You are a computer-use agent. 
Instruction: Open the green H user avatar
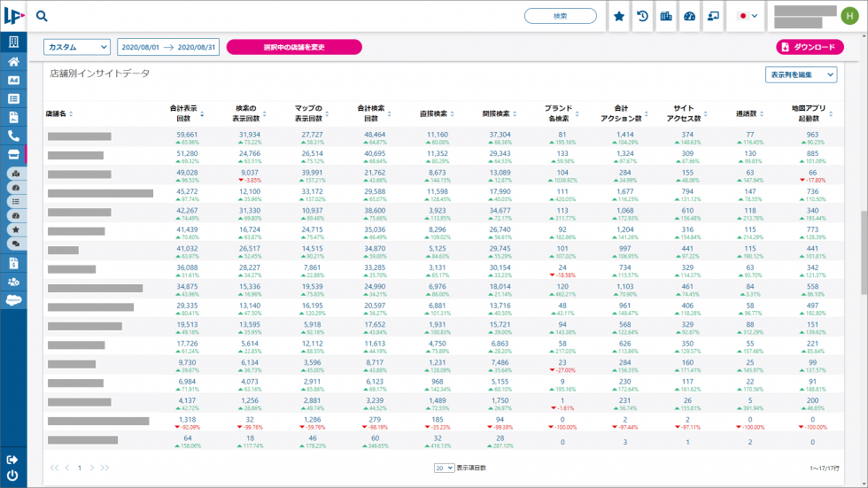click(849, 16)
